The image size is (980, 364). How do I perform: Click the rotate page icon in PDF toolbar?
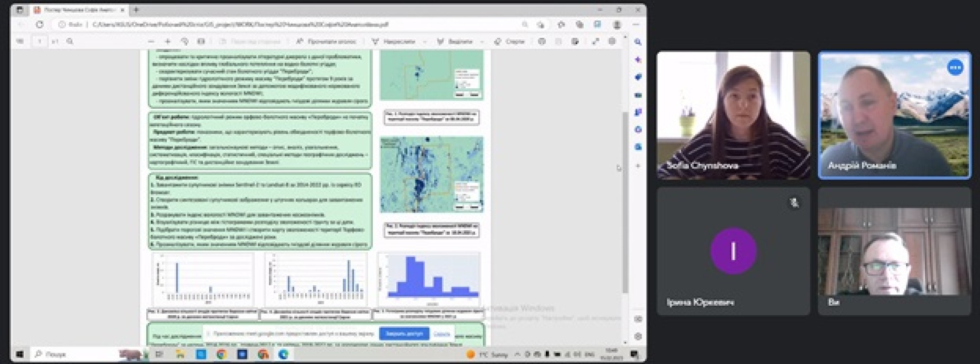tap(185, 41)
